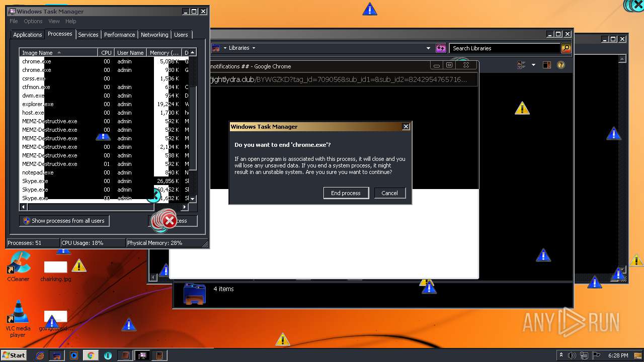Switch to the Networking tab
The width and height of the screenshot is (644, 362).
(154, 35)
